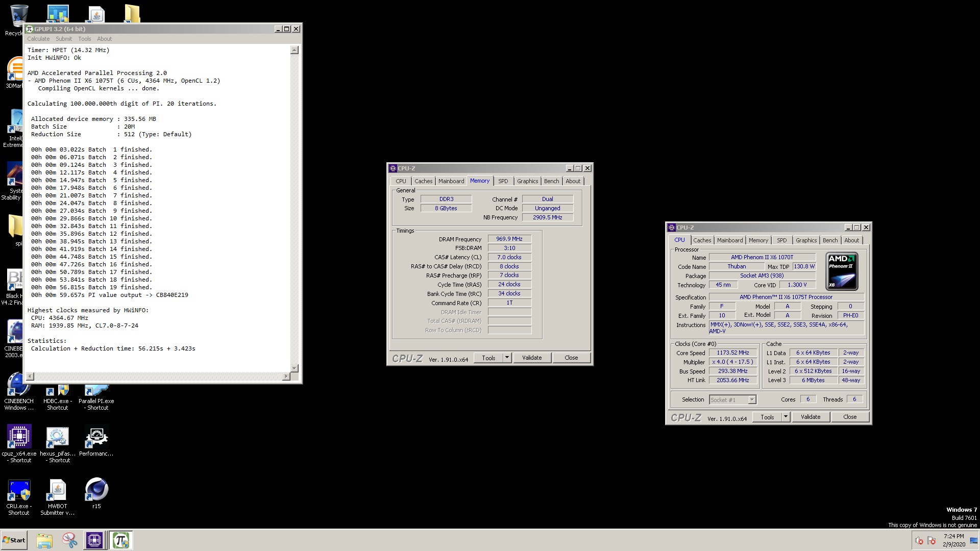Switch to GPUPI taskbar button
980x551 pixels.
coord(121,540)
